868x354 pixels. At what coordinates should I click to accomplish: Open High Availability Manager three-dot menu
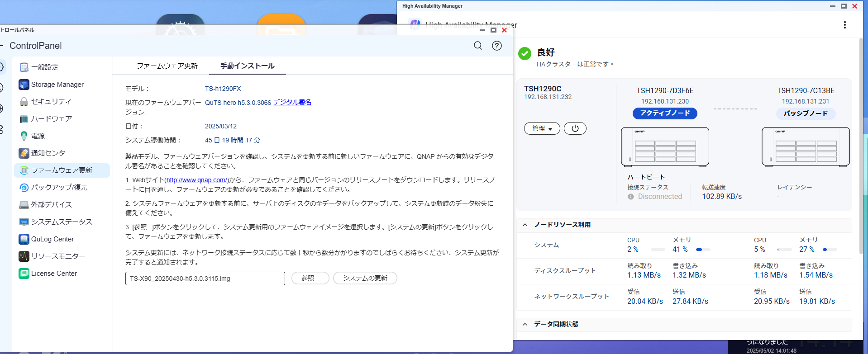pos(844,25)
